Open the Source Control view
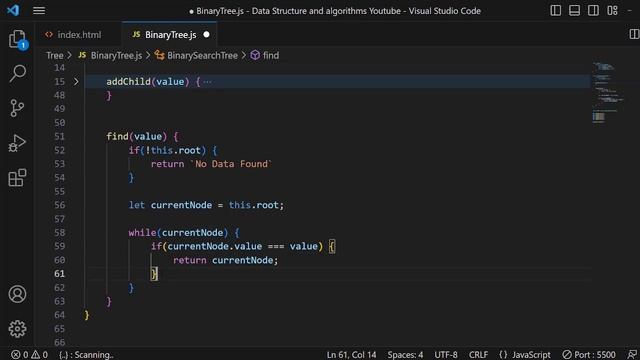The image size is (640, 360). pos(17,108)
